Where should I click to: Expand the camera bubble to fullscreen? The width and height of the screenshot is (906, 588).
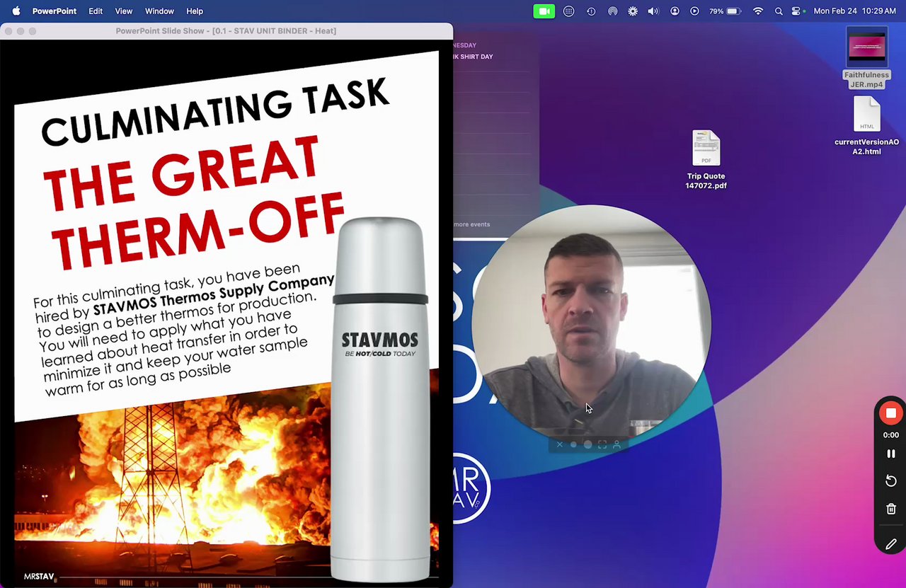click(602, 445)
